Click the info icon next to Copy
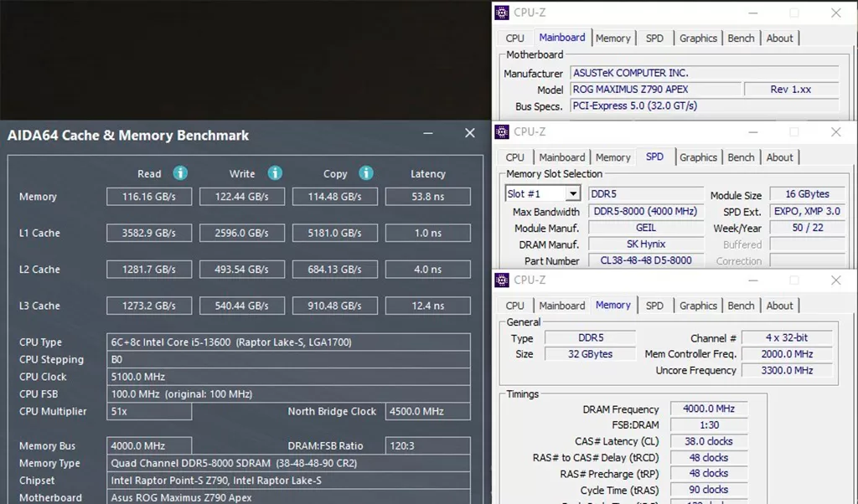 tap(365, 173)
